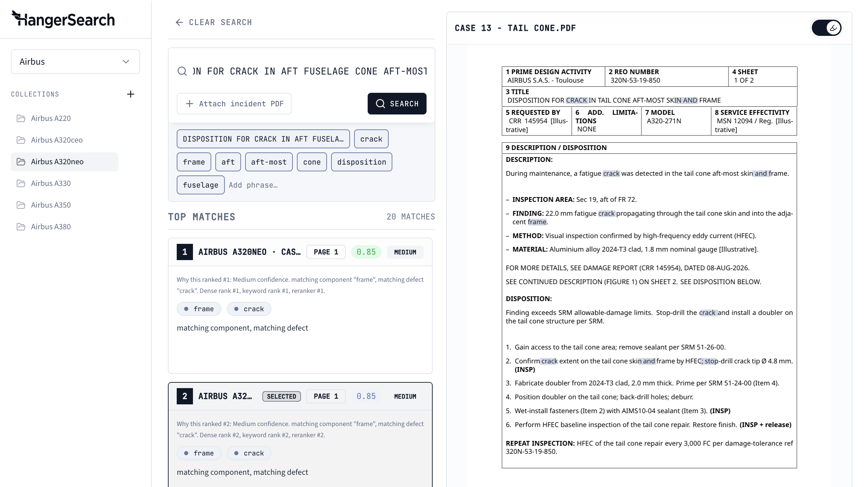Select the Airbus A320neo collection
Screen dimensions: 868x487
tap(65, 162)
